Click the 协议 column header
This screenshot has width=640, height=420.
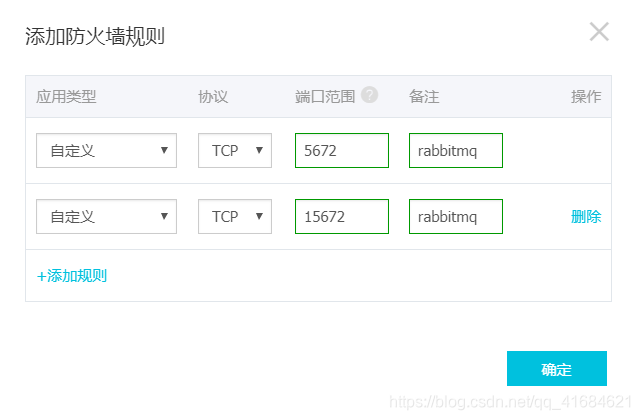coord(213,97)
